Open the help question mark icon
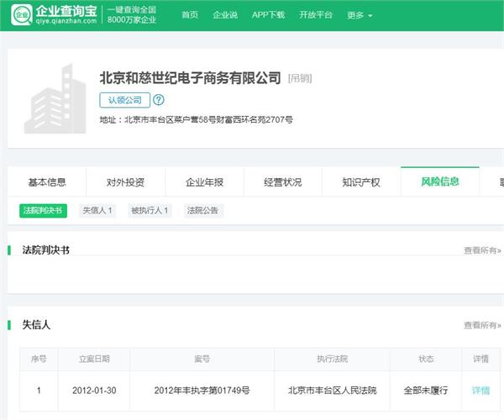The image size is (504, 420). [159, 100]
